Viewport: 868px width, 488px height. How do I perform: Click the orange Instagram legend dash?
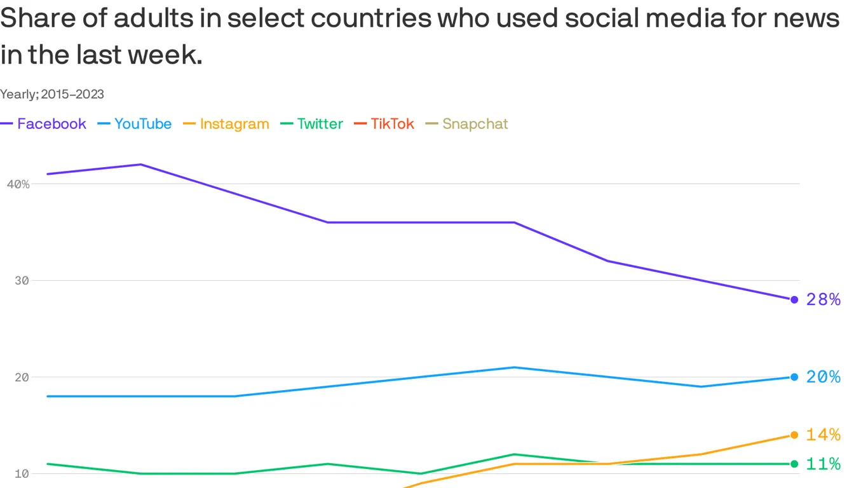click(x=189, y=124)
